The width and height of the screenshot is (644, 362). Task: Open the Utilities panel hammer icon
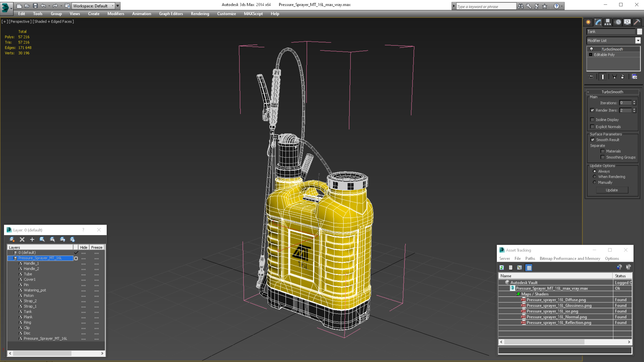[637, 22]
